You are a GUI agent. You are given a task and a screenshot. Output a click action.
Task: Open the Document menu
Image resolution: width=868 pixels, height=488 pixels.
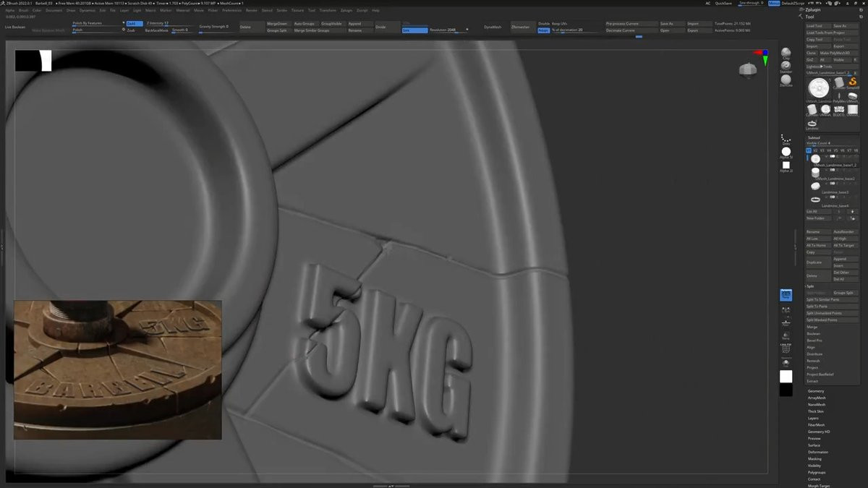pos(54,10)
